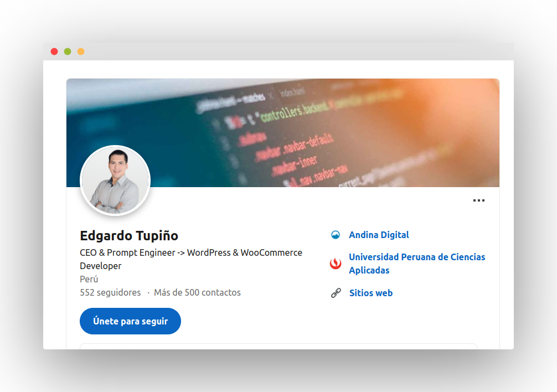Open the three-dot more options menu

coord(478,200)
